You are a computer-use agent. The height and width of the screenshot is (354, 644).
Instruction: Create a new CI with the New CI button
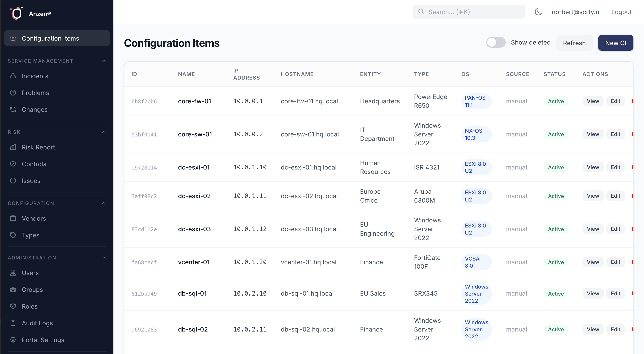click(616, 43)
